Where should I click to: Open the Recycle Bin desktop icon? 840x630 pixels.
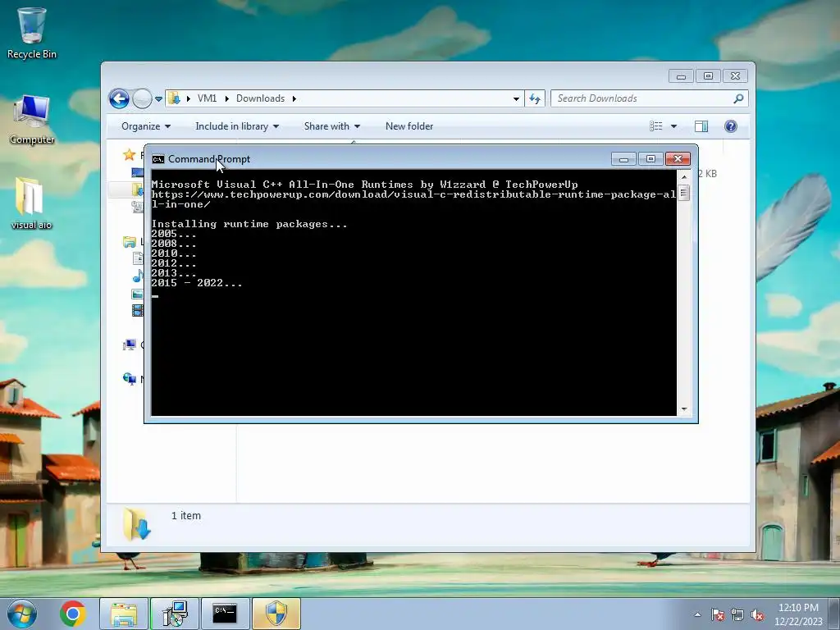(x=32, y=33)
